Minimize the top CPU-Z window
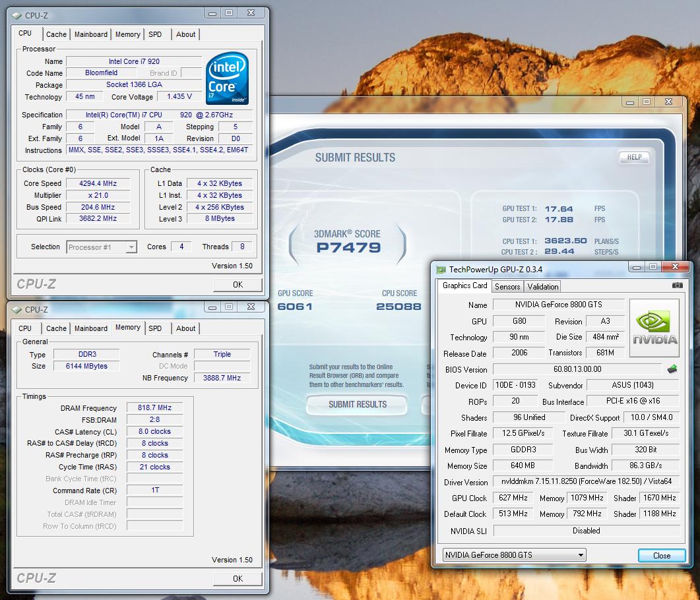Viewport: 700px width, 600px height. (212, 13)
